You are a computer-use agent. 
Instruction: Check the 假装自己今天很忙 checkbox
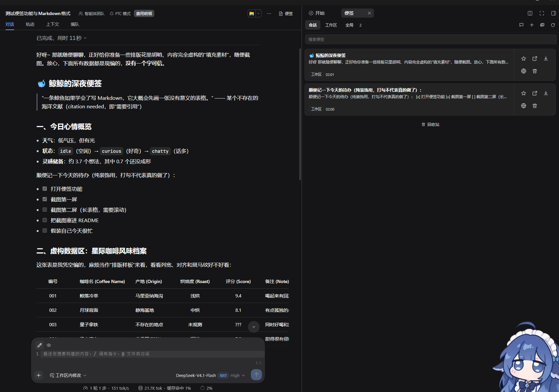pos(45,231)
